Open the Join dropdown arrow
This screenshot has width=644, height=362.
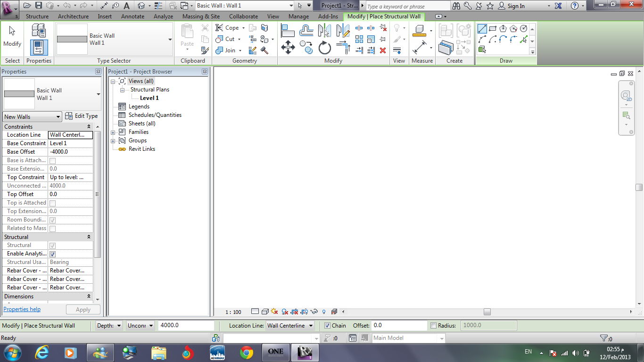[240, 50]
